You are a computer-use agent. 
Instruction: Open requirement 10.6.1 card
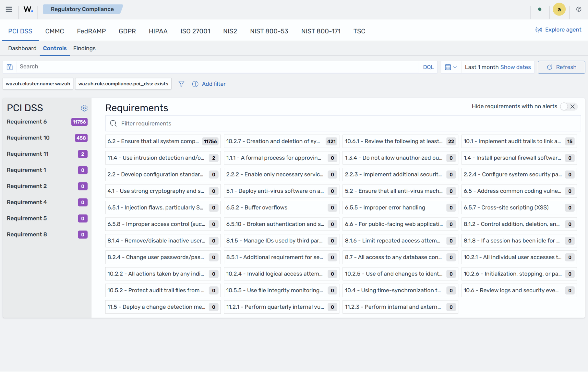(400, 141)
